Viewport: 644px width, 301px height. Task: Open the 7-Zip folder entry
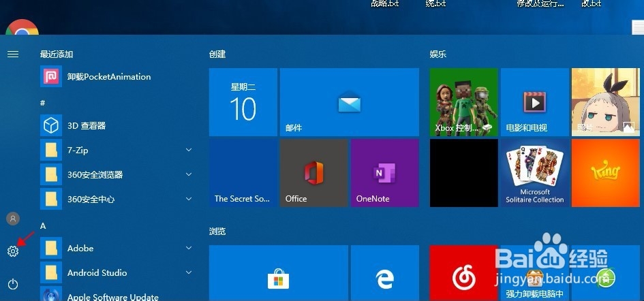[x=117, y=150]
